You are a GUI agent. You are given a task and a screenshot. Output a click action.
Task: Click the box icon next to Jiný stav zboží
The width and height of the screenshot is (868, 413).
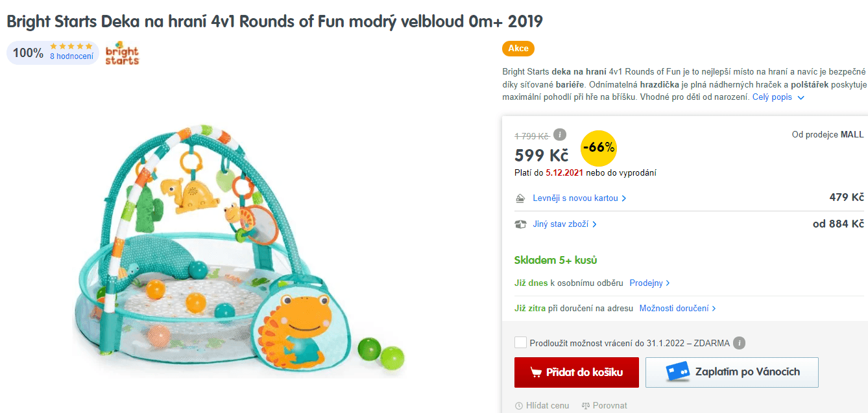(x=520, y=224)
